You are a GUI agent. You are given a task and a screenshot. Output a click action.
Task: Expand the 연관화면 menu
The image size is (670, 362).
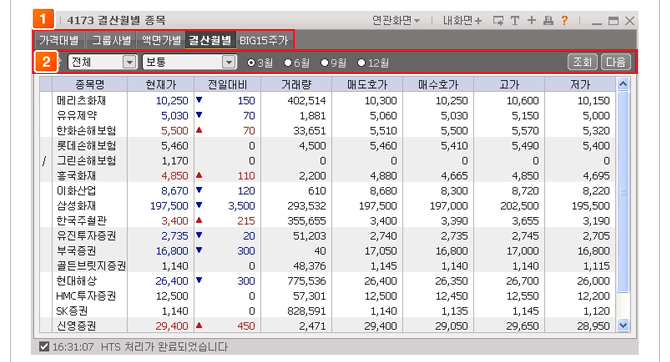(396, 21)
